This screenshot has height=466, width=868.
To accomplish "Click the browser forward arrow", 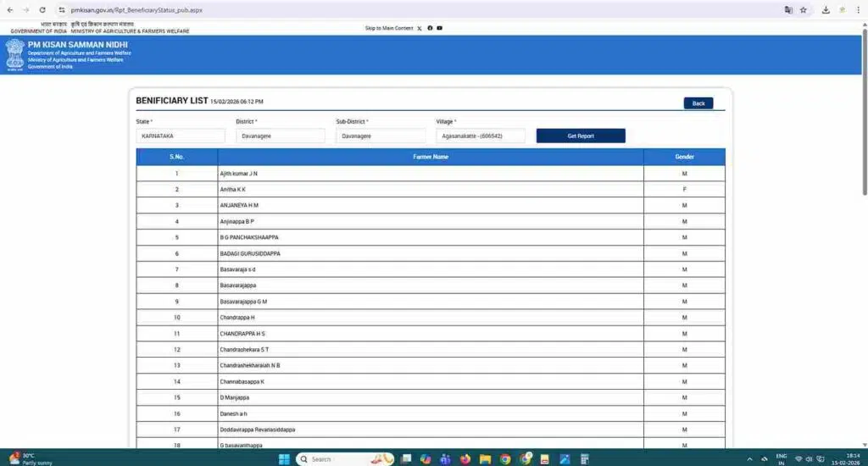I will tap(25, 10).
